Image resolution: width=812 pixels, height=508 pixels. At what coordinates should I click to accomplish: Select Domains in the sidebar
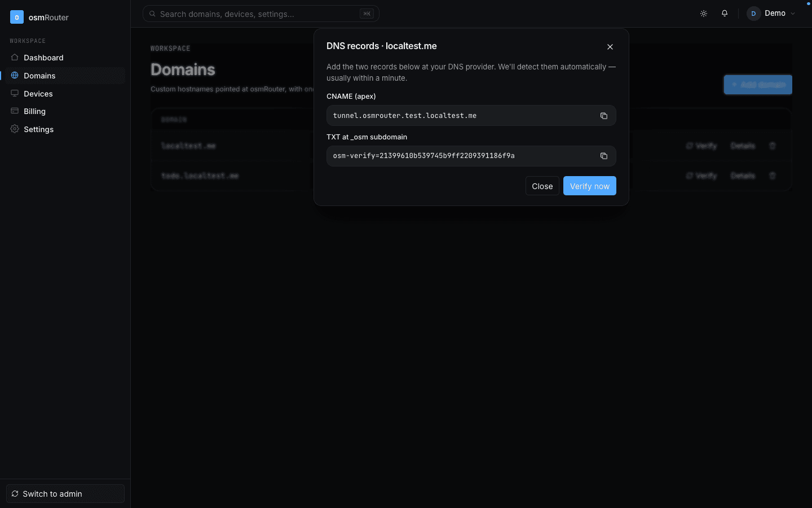coord(65,76)
